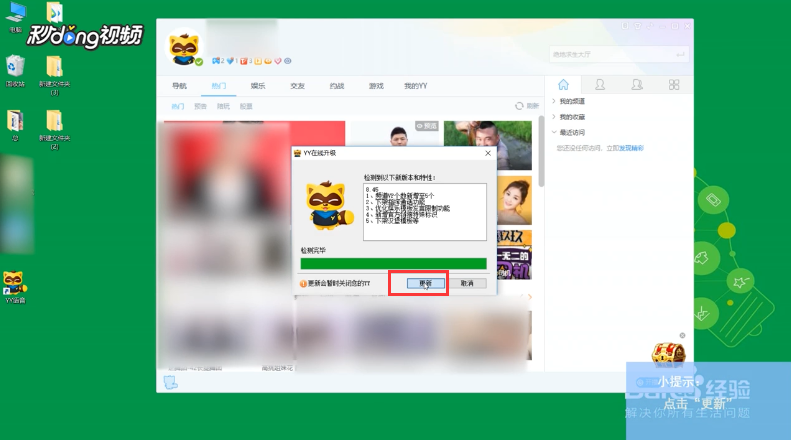Click the treasure chest icon at window bottom-right

coord(668,354)
